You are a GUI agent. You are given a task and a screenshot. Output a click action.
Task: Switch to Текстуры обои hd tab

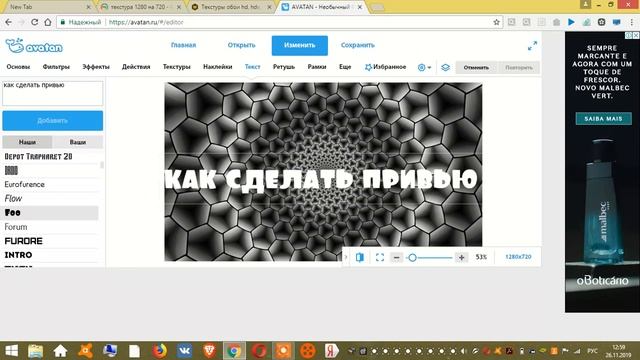(231, 7)
